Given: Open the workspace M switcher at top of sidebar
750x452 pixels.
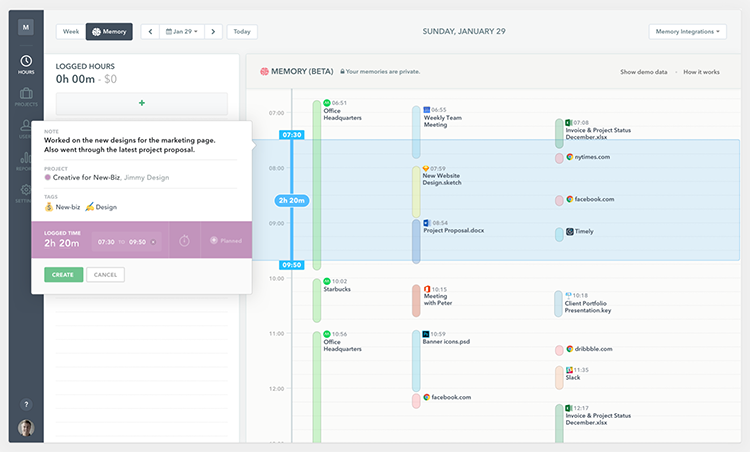Looking at the screenshot, I should (25, 27).
